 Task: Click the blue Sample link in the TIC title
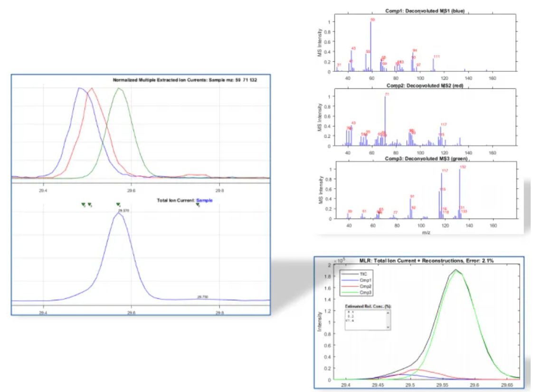204,201
